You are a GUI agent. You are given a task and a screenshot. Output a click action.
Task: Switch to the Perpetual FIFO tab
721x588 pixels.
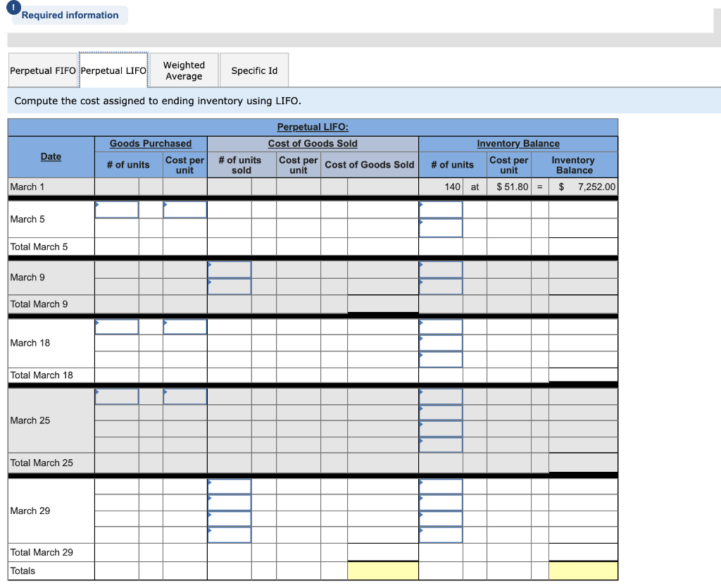42,70
